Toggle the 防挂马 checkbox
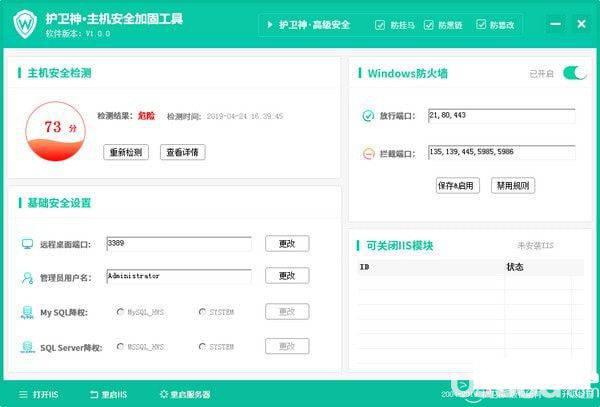The image size is (600, 407). 380,25
